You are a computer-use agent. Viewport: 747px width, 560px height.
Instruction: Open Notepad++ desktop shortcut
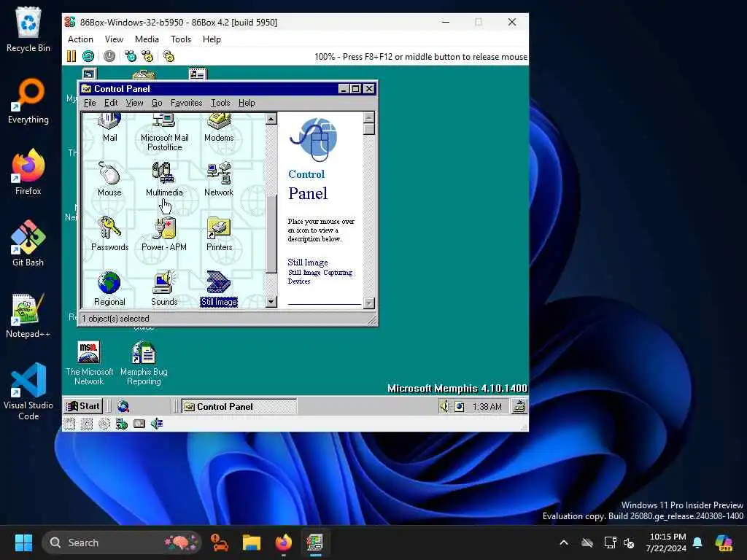tap(28, 315)
